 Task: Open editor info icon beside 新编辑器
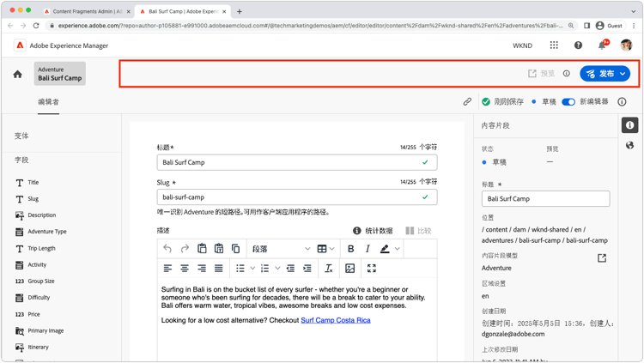point(622,102)
